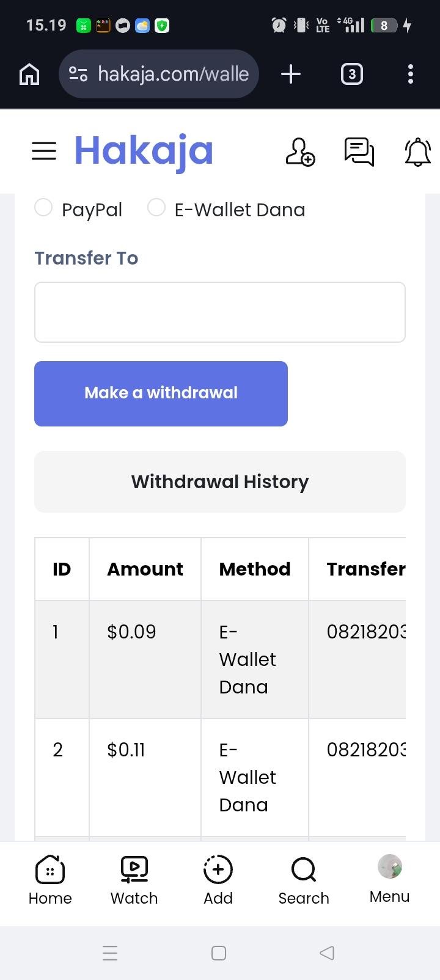440x980 pixels.
Task: Click the add friend icon
Action: point(300,152)
